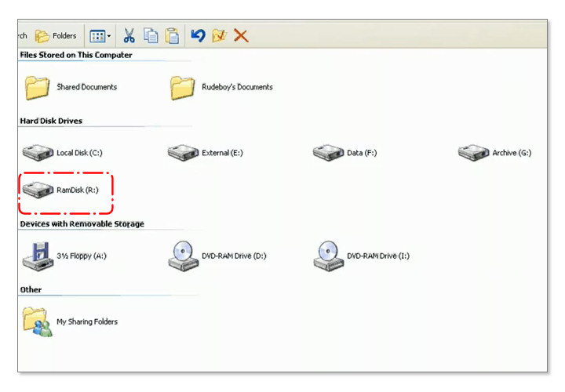
Task: Click the Paste clipboard icon
Action: (172, 35)
